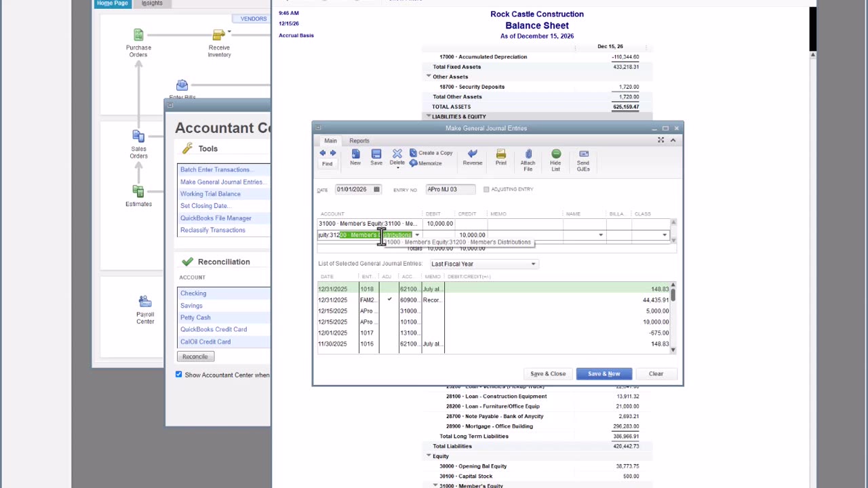This screenshot has height=488, width=868.
Task: Select entry 1018 dated 12/31/2025
Action: click(x=494, y=289)
